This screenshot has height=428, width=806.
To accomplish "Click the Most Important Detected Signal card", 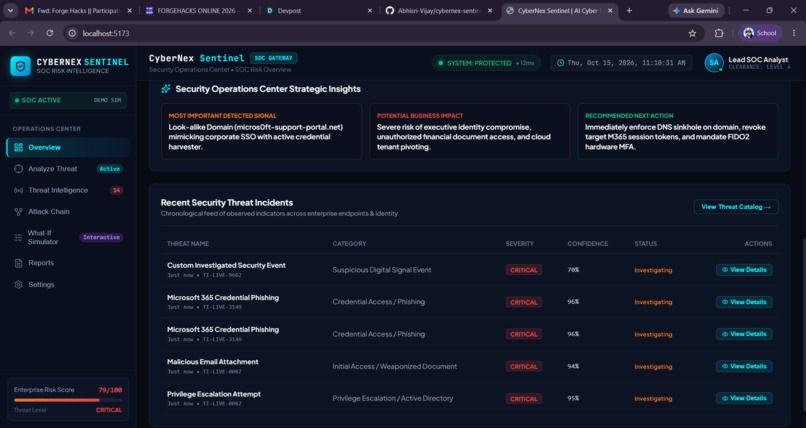I will click(261, 132).
